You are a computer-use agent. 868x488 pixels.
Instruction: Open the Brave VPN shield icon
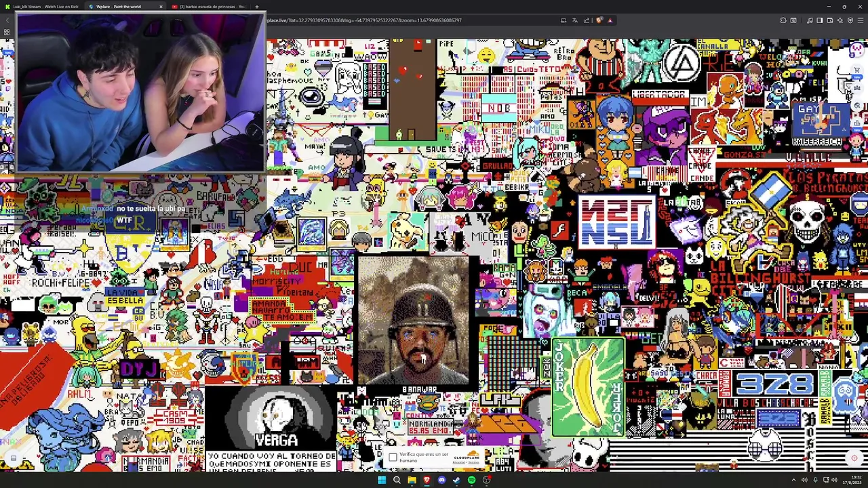[850, 20]
